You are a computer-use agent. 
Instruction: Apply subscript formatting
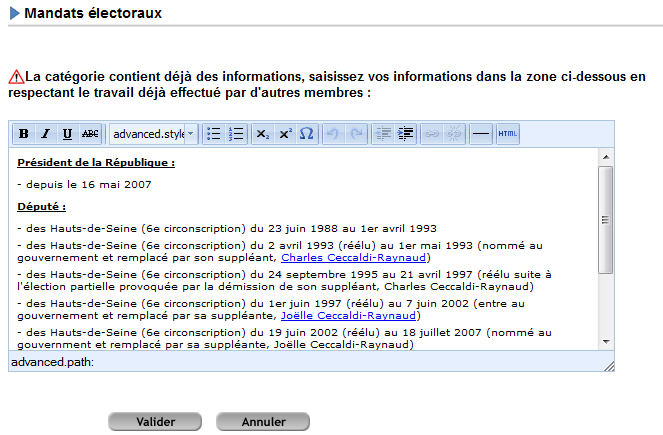click(262, 133)
